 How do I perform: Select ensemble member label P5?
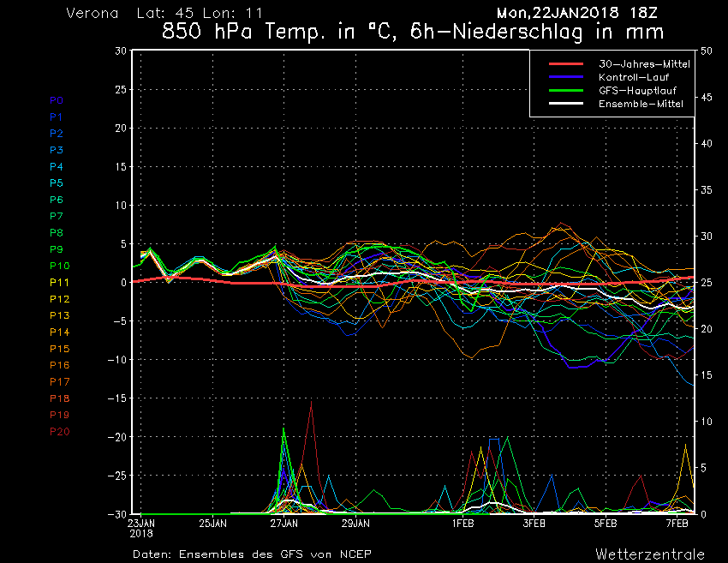coord(57,183)
